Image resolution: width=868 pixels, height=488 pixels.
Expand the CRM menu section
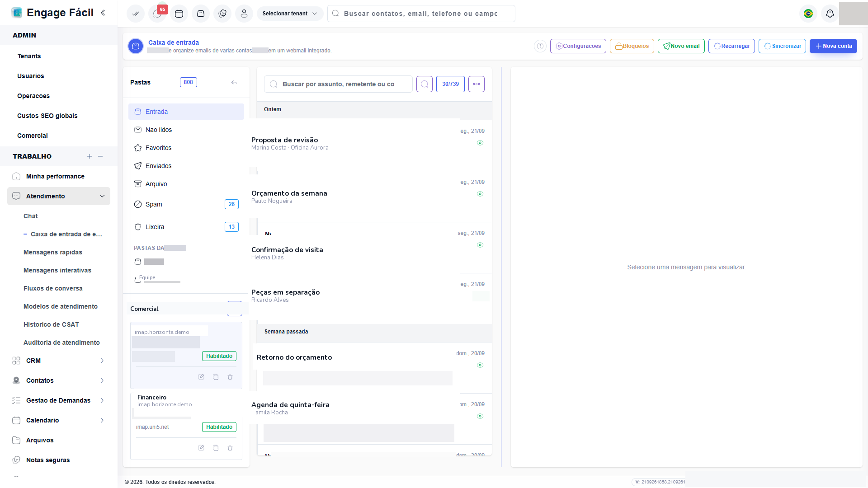[x=59, y=361]
